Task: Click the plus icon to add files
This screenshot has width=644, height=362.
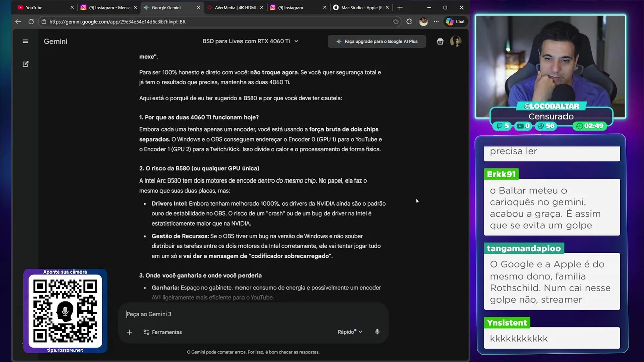Action: click(129, 332)
